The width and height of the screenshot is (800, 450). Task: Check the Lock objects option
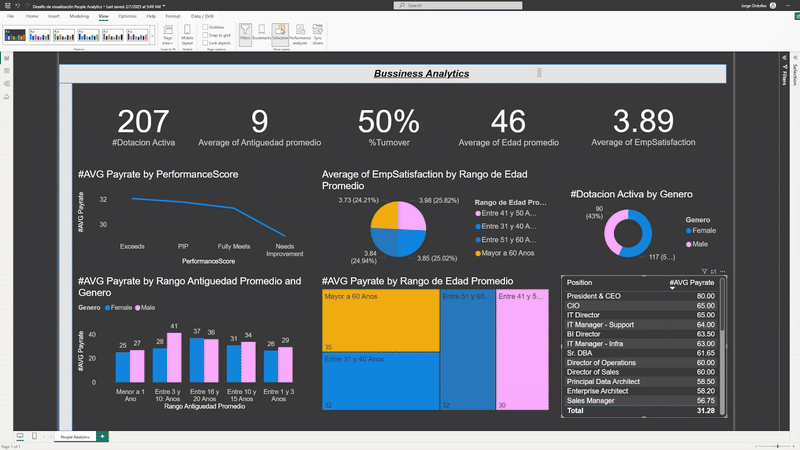point(207,43)
